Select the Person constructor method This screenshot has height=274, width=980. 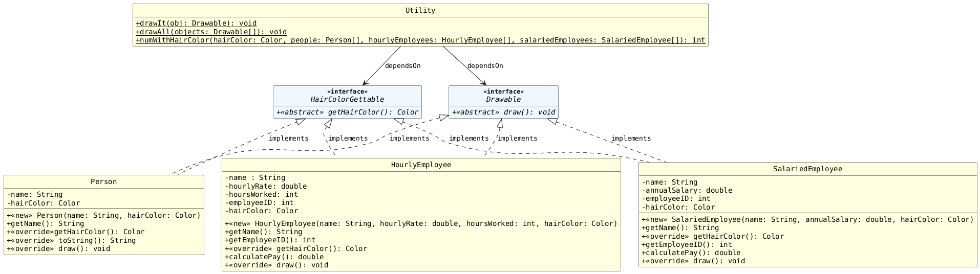(103, 215)
